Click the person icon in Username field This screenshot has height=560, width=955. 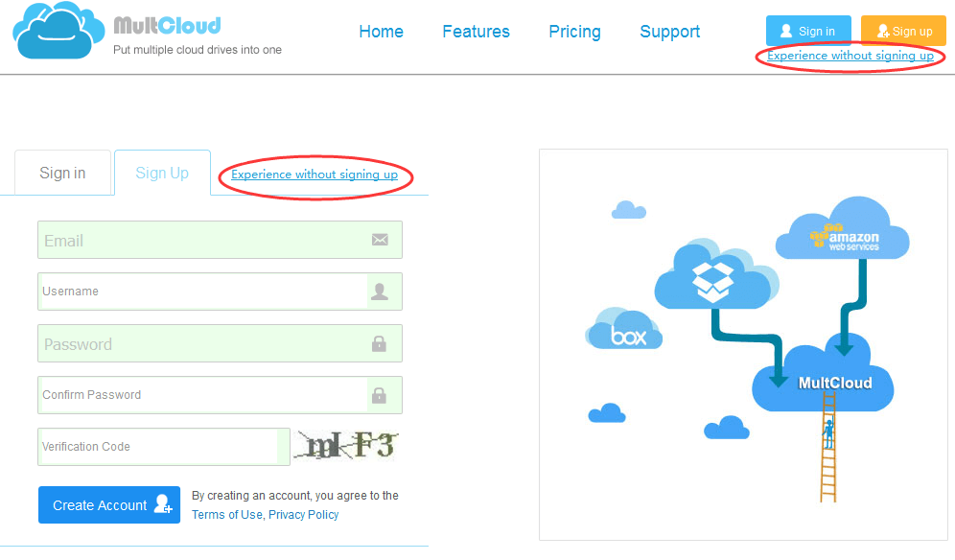(380, 292)
